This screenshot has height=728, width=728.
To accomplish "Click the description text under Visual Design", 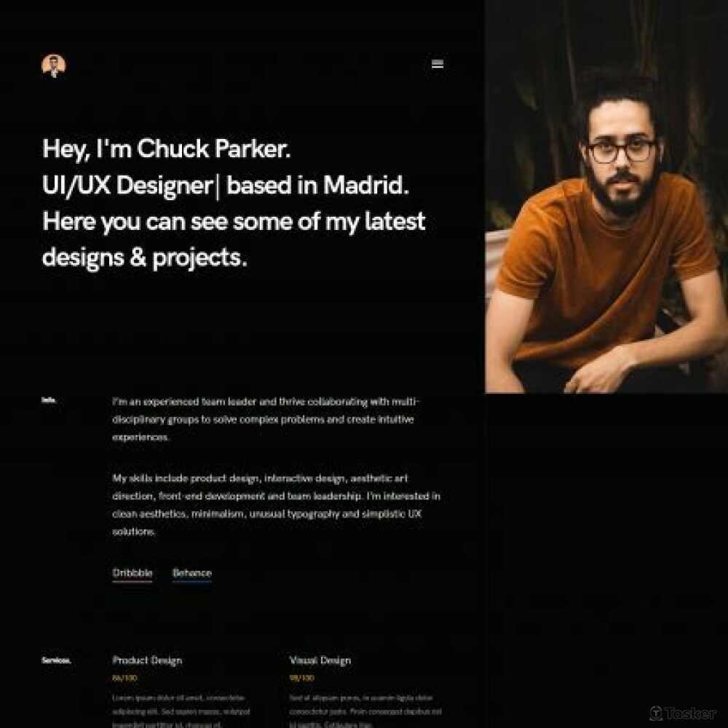I will tap(365, 711).
